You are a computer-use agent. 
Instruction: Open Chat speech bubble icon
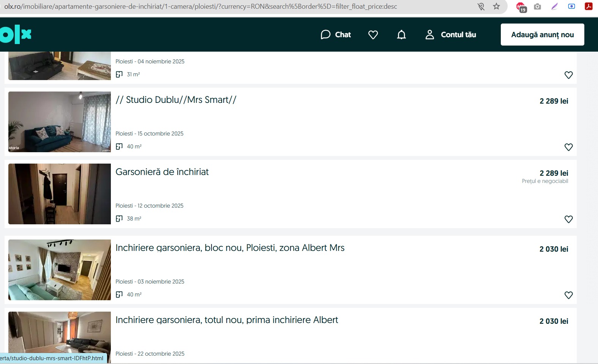coord(325,35)
